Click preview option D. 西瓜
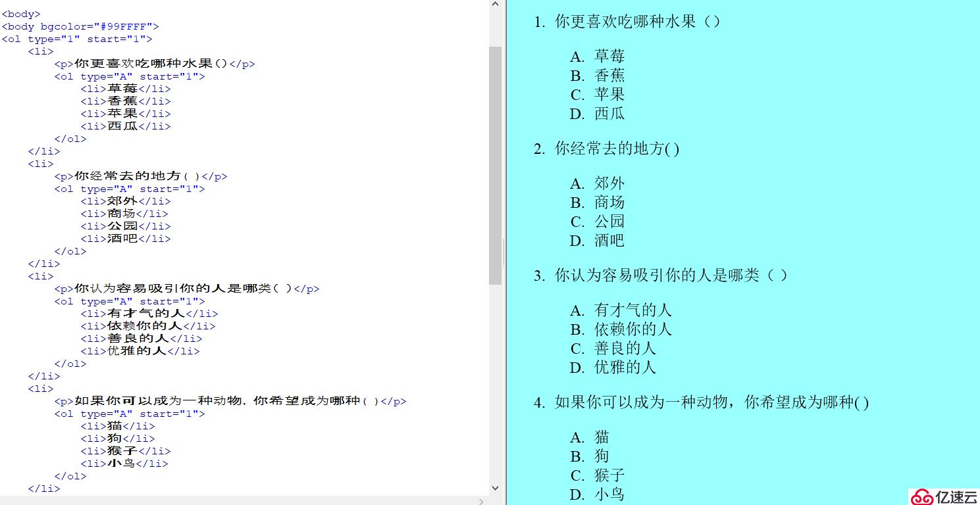Viewport: 980px width, 505px height. 597,114
